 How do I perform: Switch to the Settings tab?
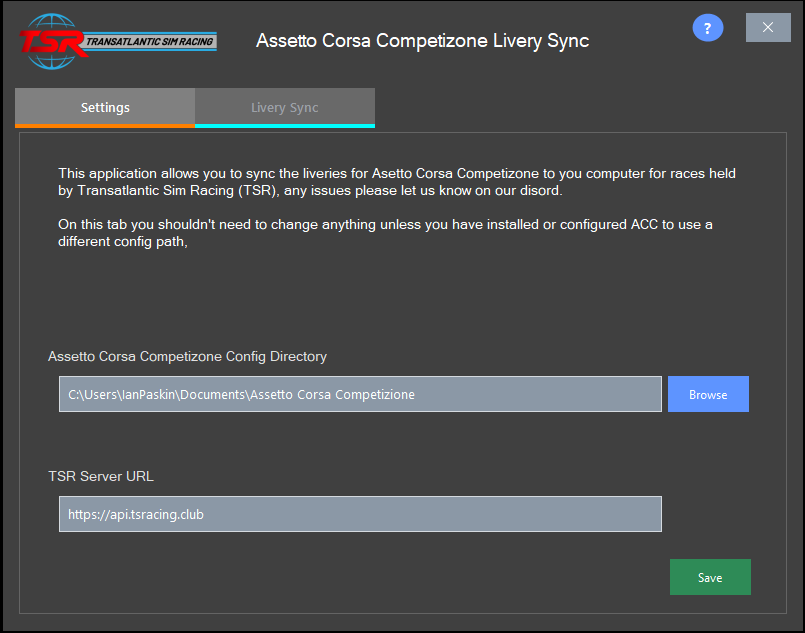(x=105, y=107)
